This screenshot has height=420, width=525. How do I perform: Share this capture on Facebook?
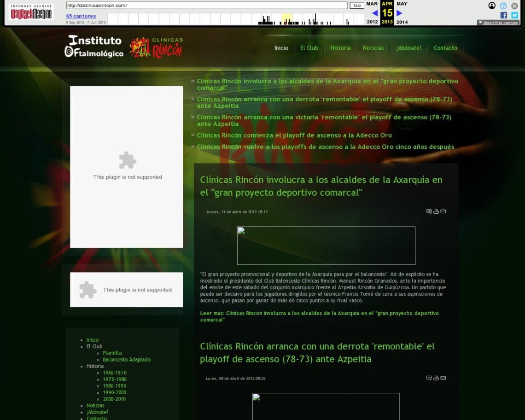(x=503, y=15)
